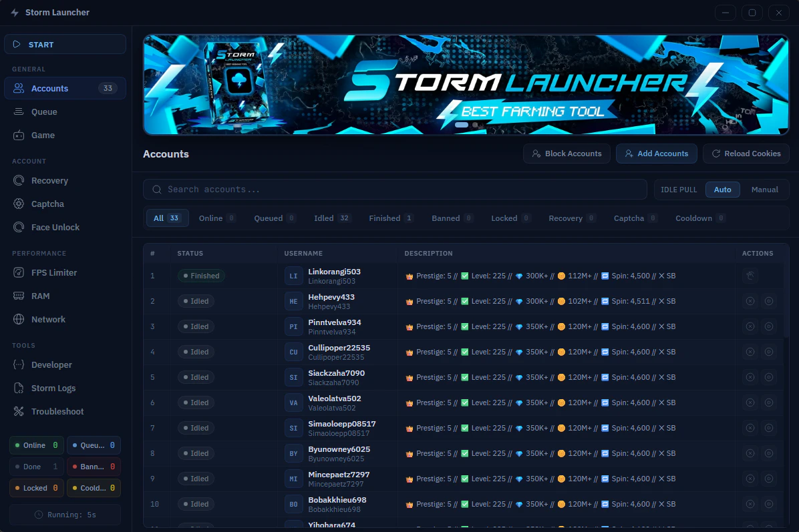Click the LI avatar of Linkorangi503
This screenshot has width=799, height=532.
point(293,276)
